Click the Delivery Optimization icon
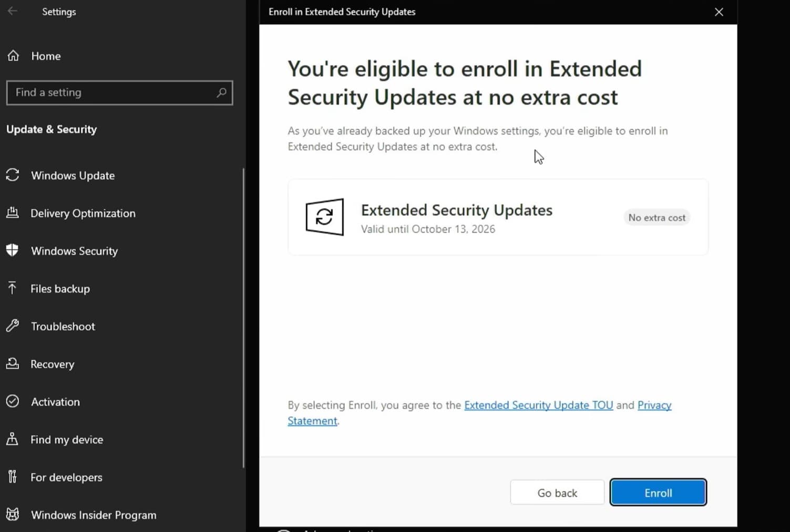The image size is (790, 532). point(13,213)
